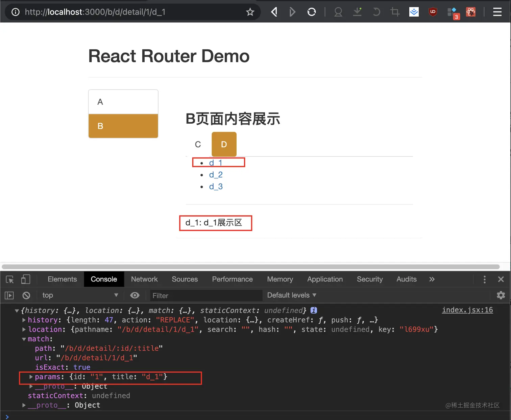
Task: Switch to the Application tab
Action: tap(325, 279)
